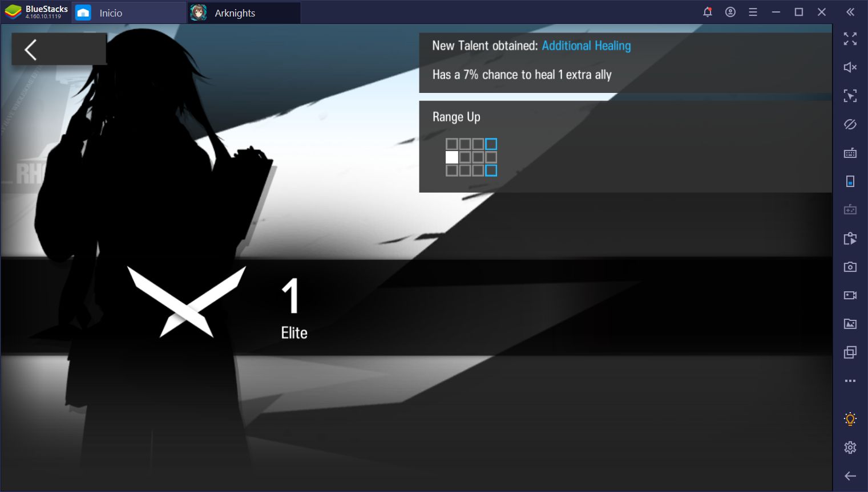Image resolution: width=868 pixels, height=492 pixels.
Task: Close the BlueStacks window
Action: point(822,12)
